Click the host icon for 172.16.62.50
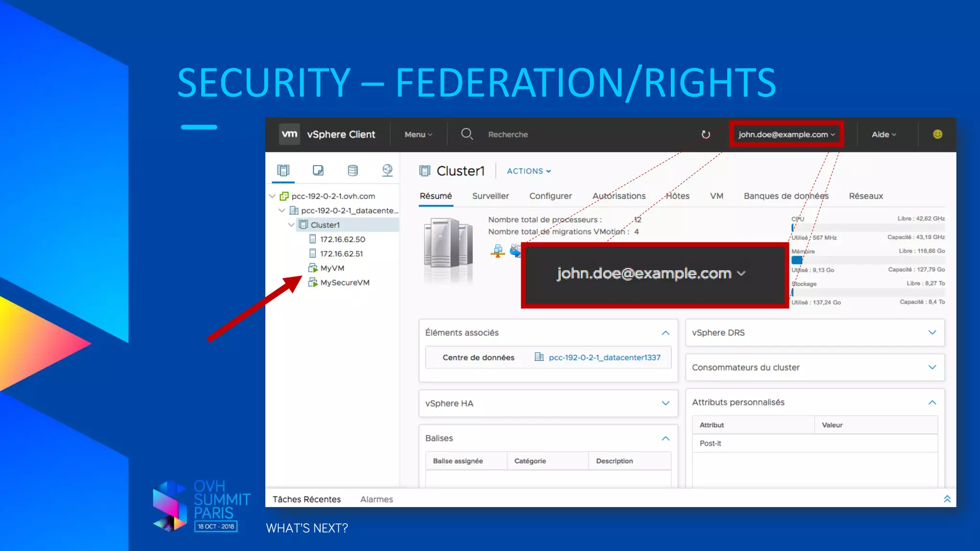The height and width of the screenshot is (551, 980). [x=313, y=239]
